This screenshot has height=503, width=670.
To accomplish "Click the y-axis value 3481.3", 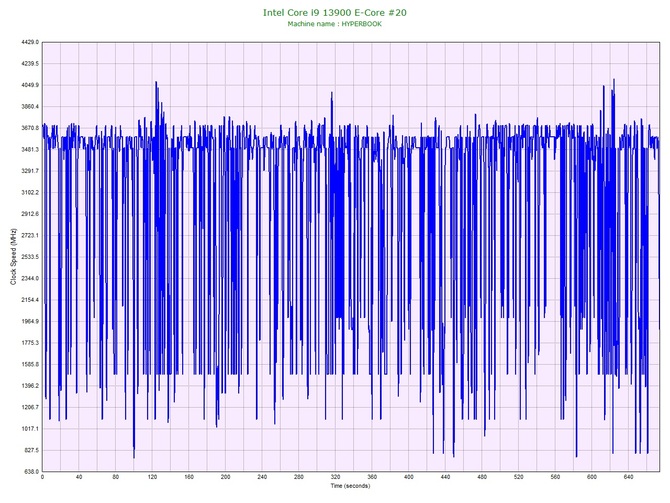I will (30, 150).
